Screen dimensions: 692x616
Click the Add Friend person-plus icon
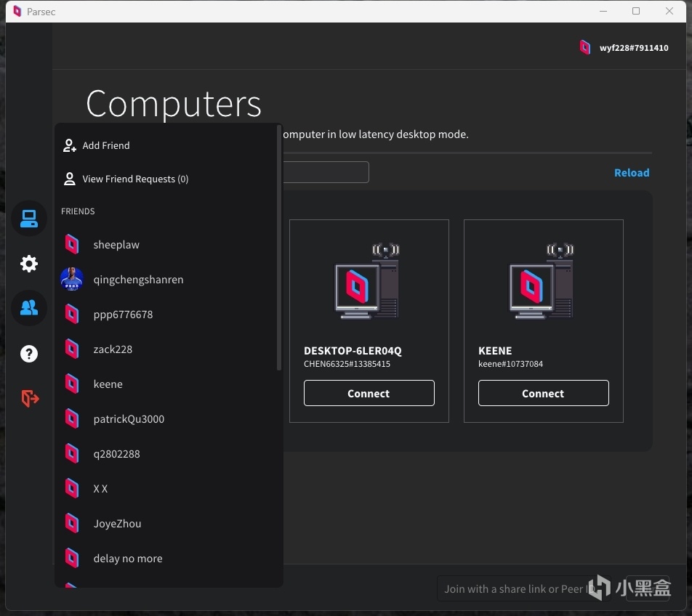pos(69,145)
